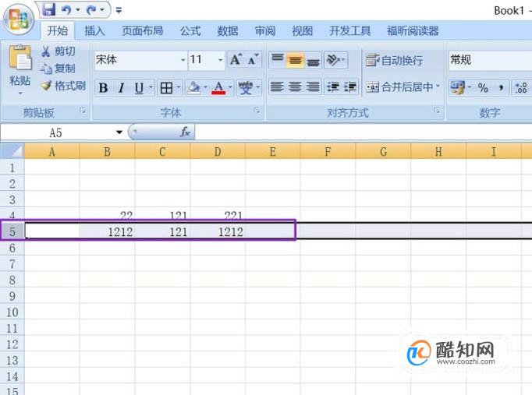532x395 pixels.
Task: Click the Paste (粘贴) icon
Action: (x=20, y=58)
